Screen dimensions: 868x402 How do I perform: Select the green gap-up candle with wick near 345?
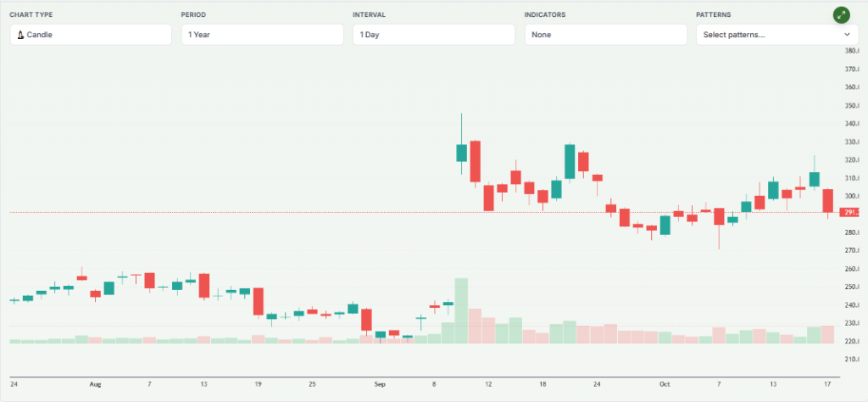tap(462, 153)
